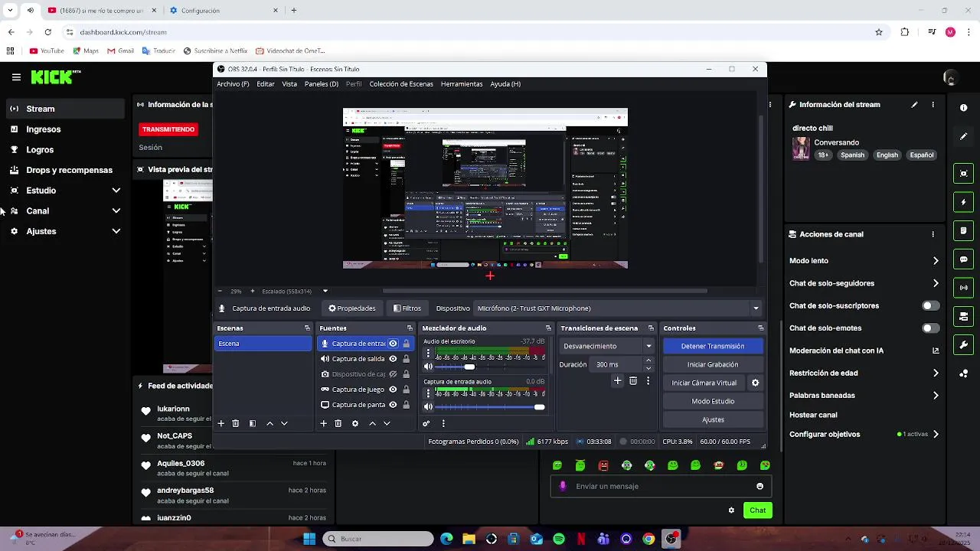The image size is (980, 551).
Task: Open Modo lento chevron
Action: [x=936, y=261]
